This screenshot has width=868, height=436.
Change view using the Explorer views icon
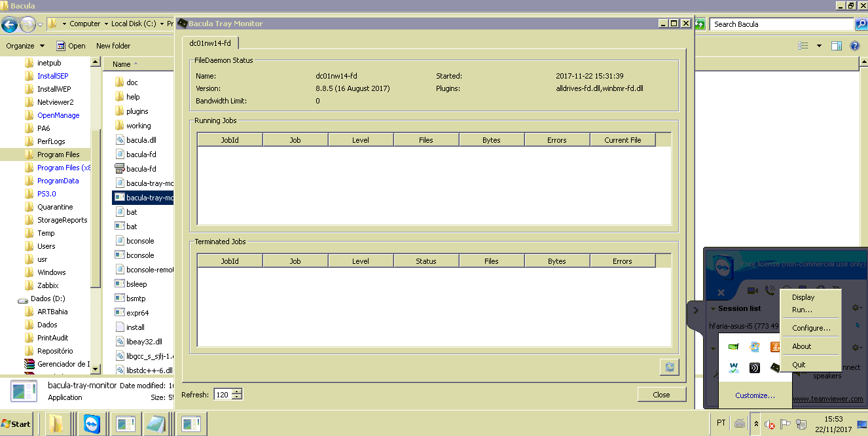803,46
